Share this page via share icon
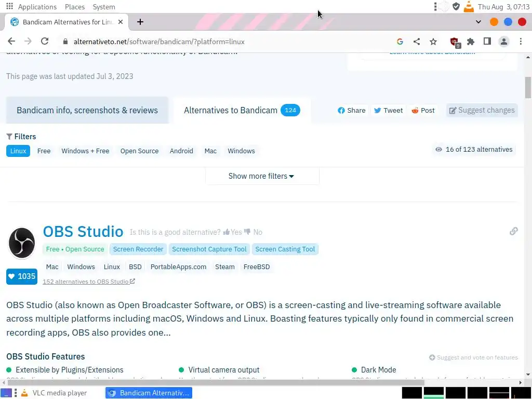The image size is (532, 399). [x=417, y=42]
